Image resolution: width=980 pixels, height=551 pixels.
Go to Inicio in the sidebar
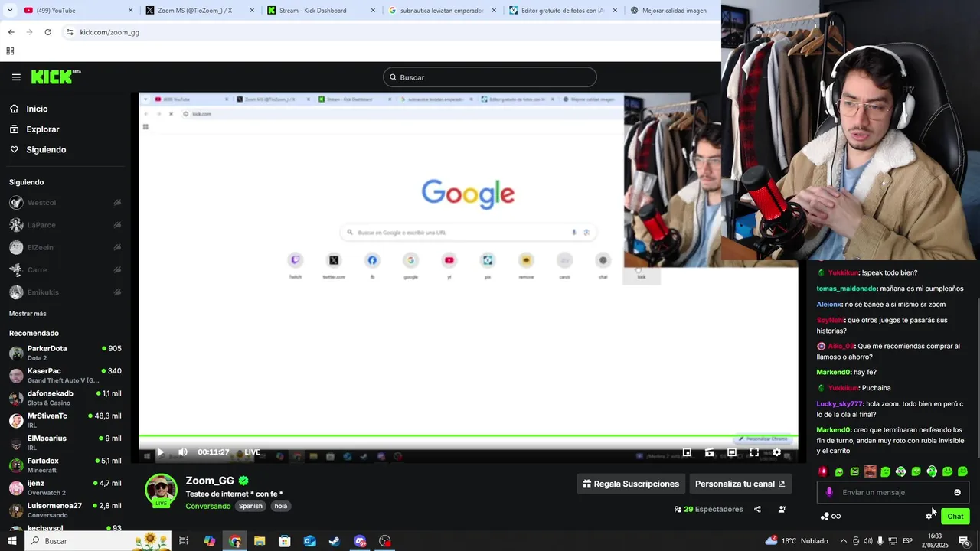(37, 109)
